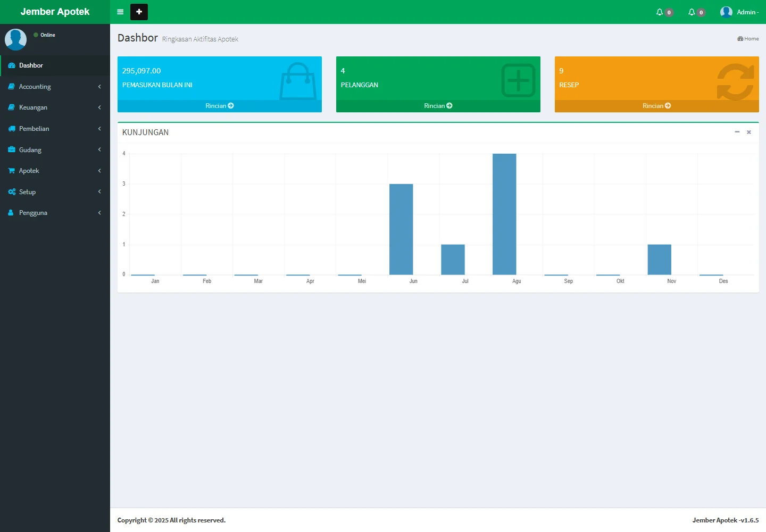Open the Apotek menu item
Image resolution: width=766 pixels, height=532 pixels.
(x=29, y=171)
